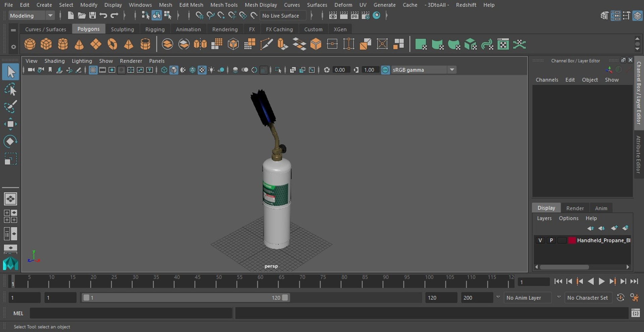
Task: Toggle color management ON button
Action: [385, 70]
